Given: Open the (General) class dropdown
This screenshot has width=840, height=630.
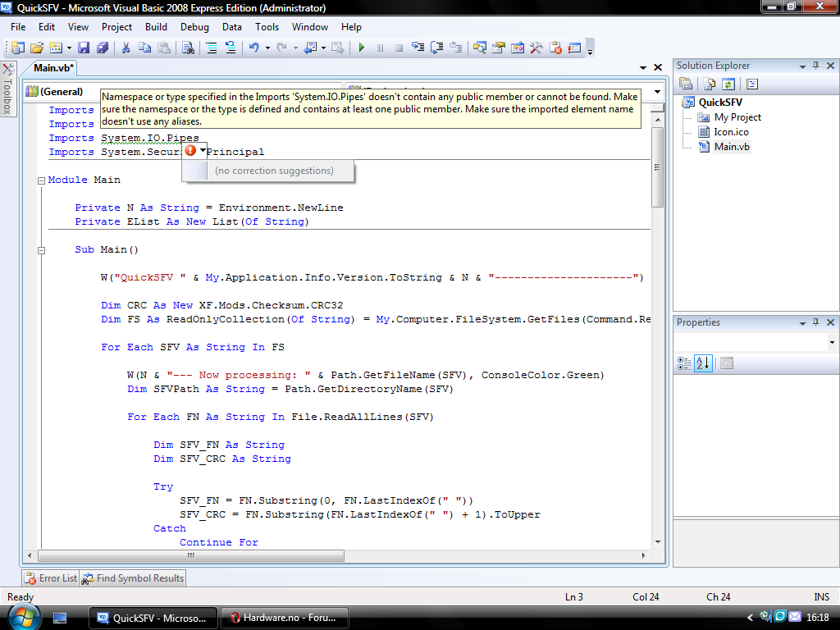Looking at the screenshot, I should click(x=62, y=92).
